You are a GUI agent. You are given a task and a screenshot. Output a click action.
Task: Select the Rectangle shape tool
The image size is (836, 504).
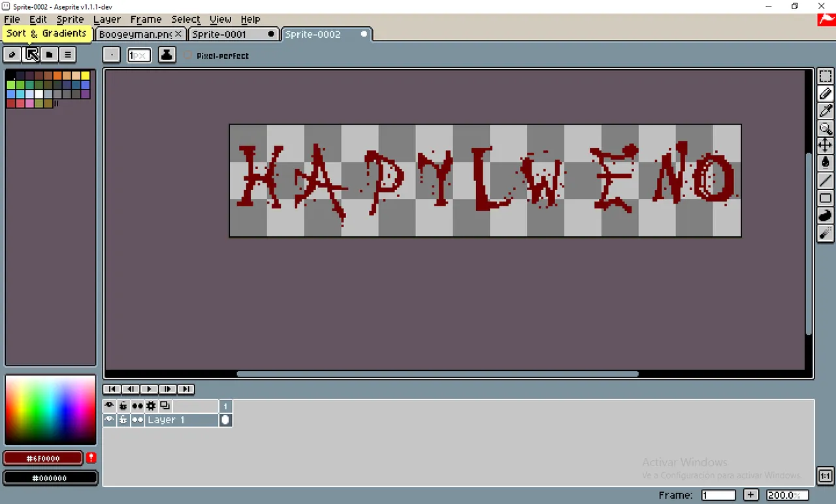pos(826,198)
